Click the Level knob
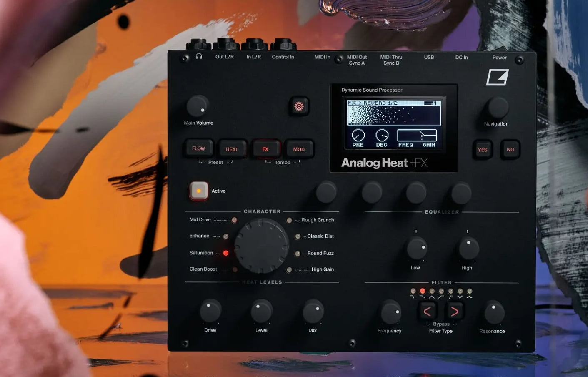This screenshot has width=588, height=377. point(261,311)
